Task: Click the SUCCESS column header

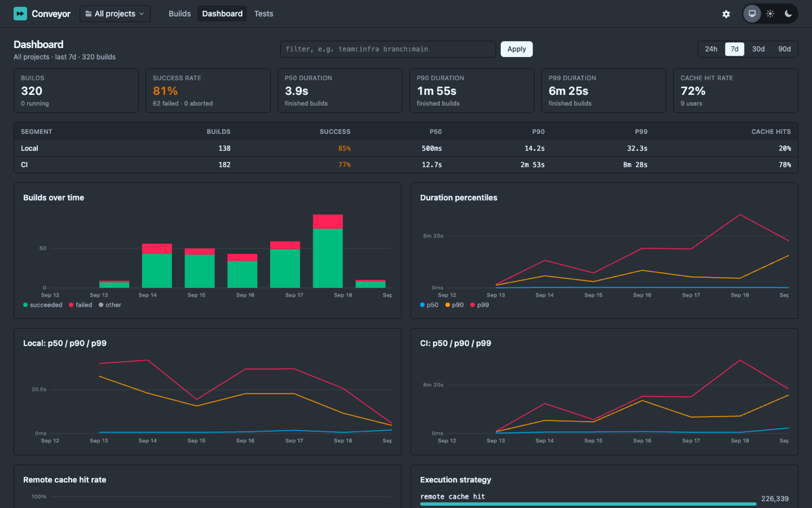Action: click(335, 131)
